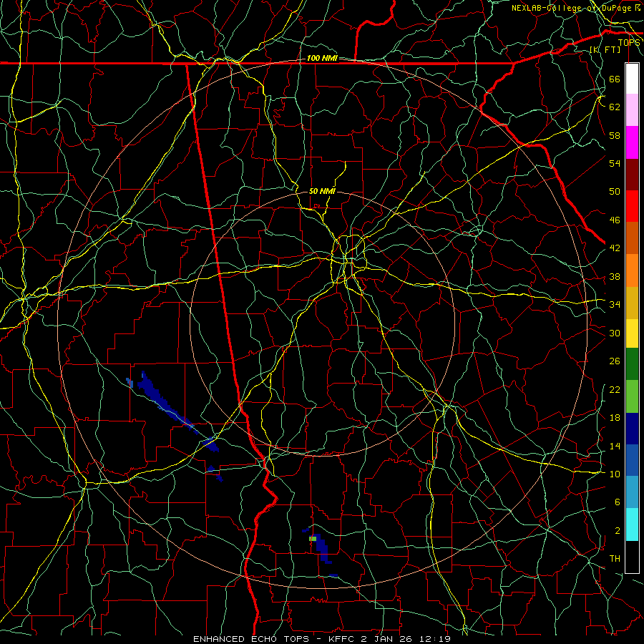Select the dark green legend swatch
The width and height of the screenshot is (644, 644).
coord(632,364)
